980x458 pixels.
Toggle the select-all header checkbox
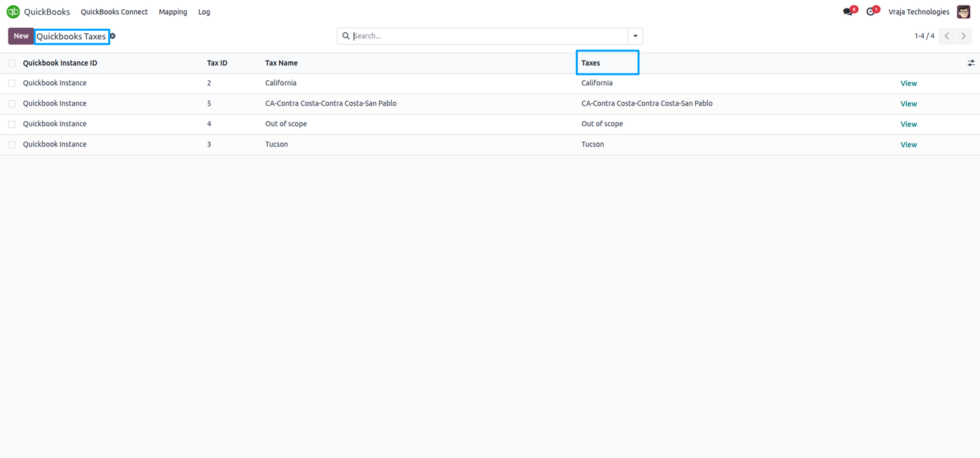tap(12, 63)
